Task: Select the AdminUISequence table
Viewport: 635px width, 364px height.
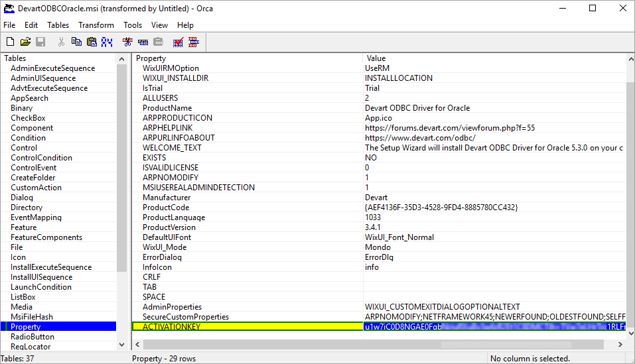Action: click(43, 78)
